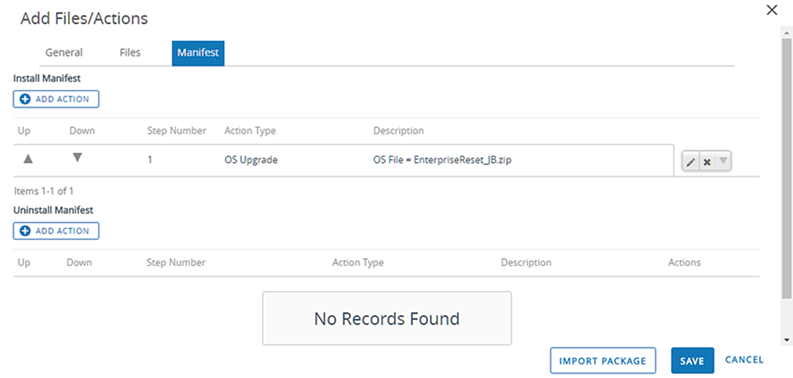This screenshot has width=793, height=378.
Task: Click the scrollbar up arrow
Action: pyautogui.click(x=787, y=32)
